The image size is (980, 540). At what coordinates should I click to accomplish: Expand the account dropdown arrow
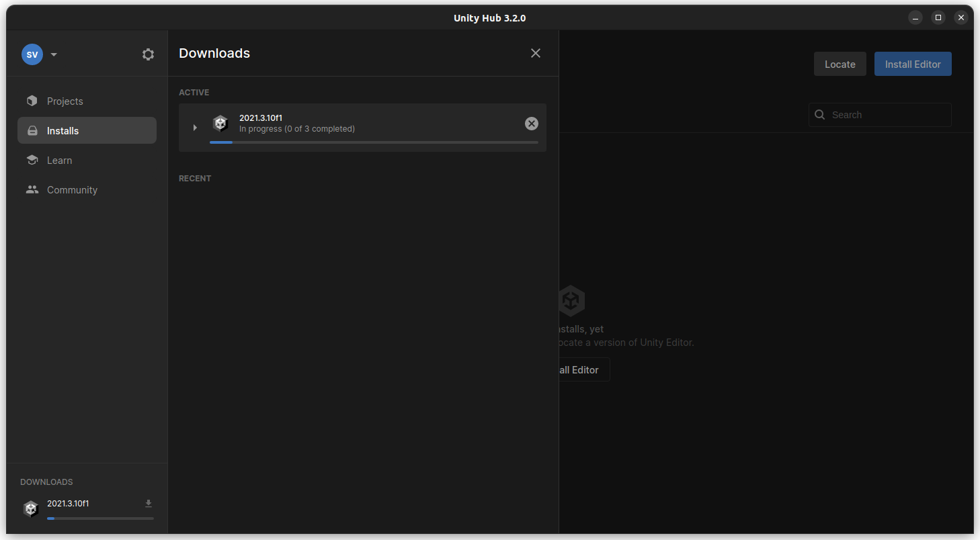(54, 55)
